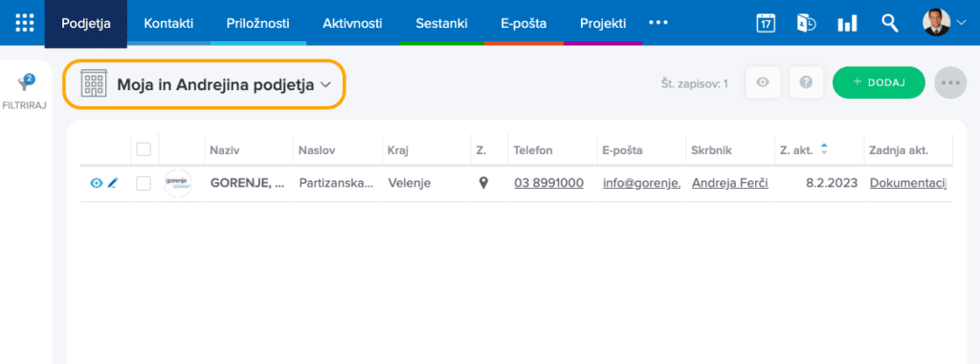
Task: Click the green Dodaj button
Action: pos(879,82)
